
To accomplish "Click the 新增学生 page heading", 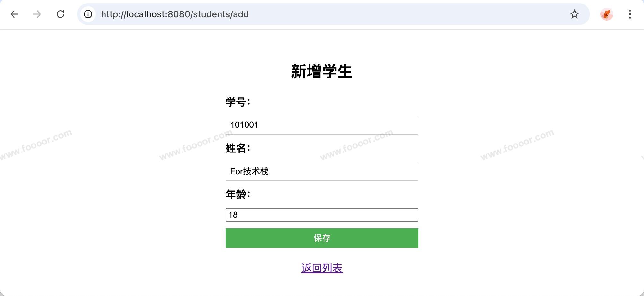I will pos(322,71).
